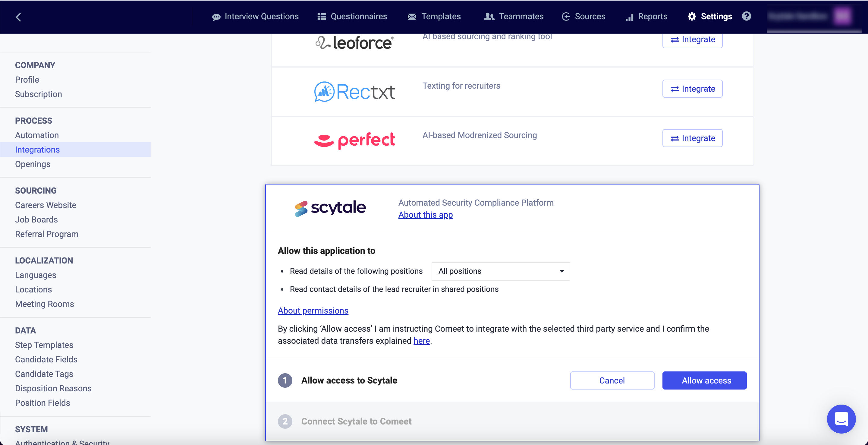Go to Automation under Process

tap(37, 135)
